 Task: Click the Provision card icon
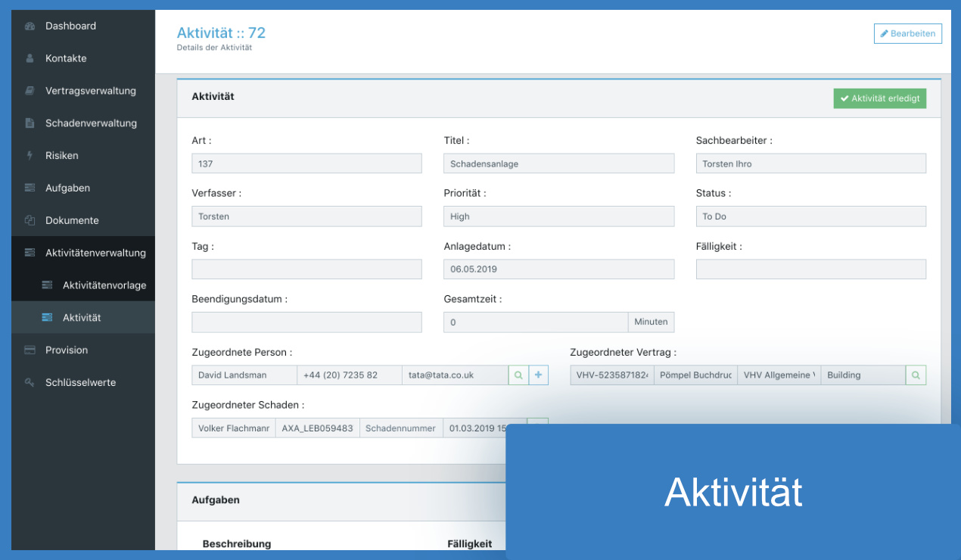click(x=30, y=350)
